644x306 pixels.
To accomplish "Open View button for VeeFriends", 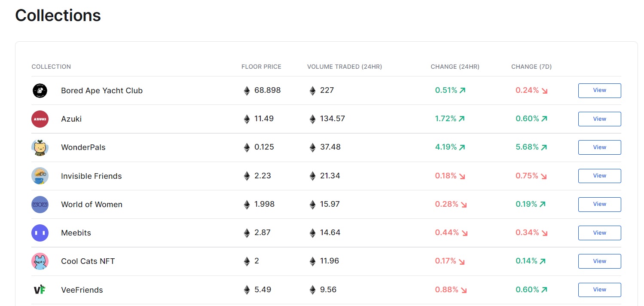I will click(x=599, y=290).
